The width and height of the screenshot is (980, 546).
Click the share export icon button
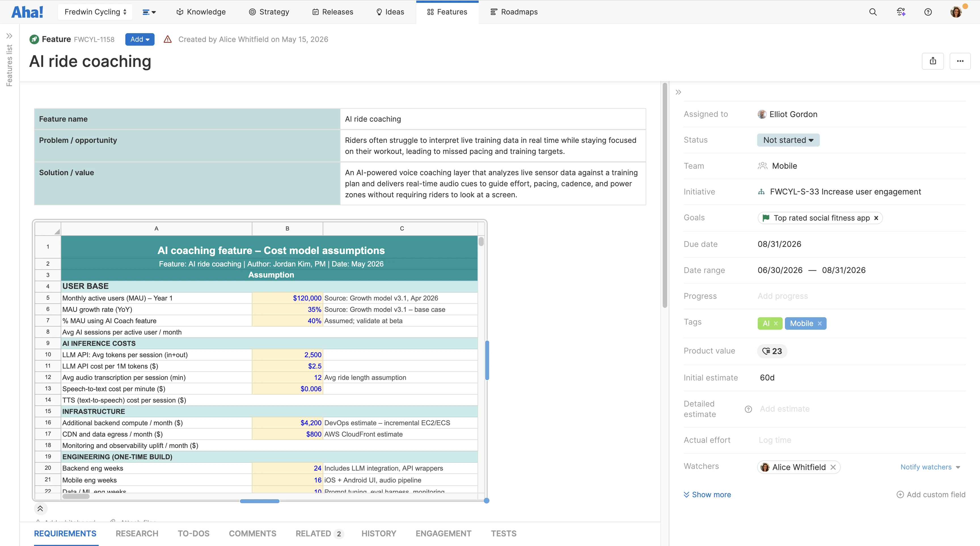[x=933, y=61]
